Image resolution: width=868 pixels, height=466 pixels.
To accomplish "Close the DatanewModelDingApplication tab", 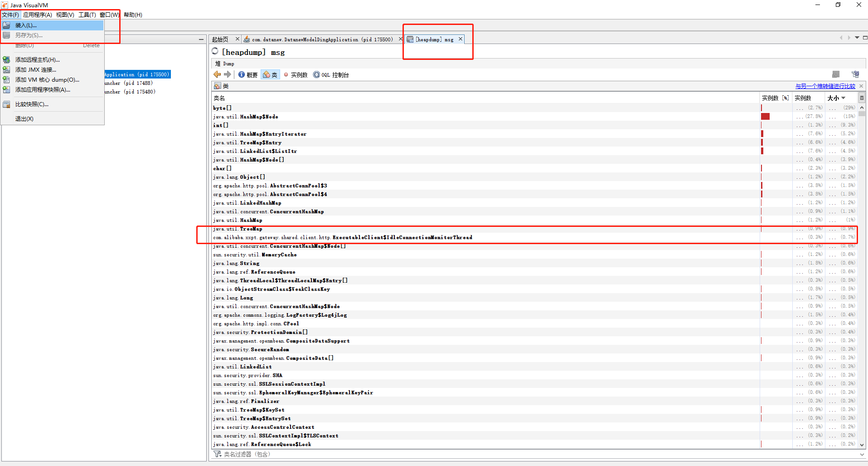I will (x=401, y=39).
